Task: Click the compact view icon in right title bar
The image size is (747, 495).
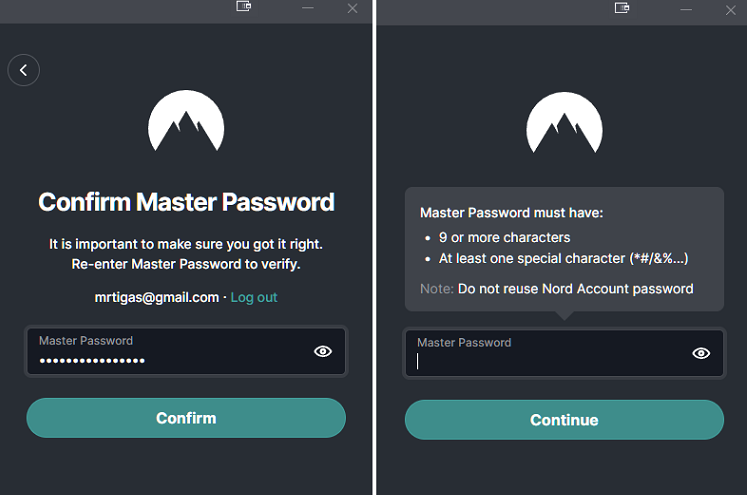Action: point(622,8)
